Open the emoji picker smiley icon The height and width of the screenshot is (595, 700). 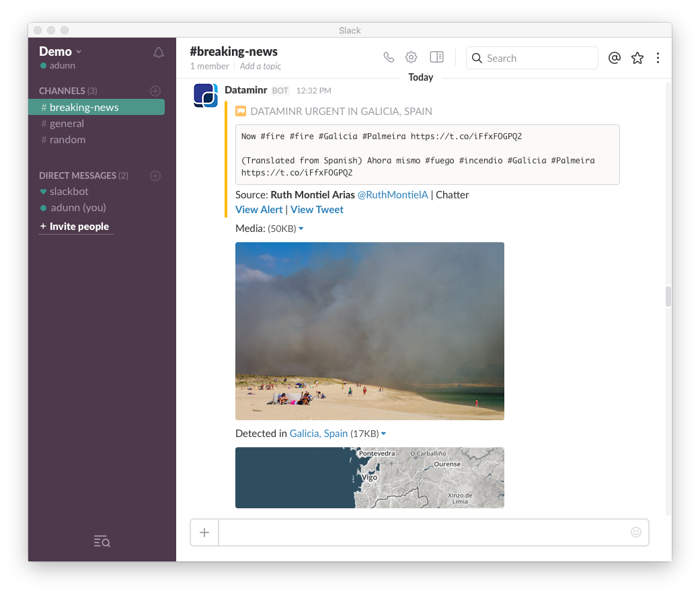click(636, 532)
